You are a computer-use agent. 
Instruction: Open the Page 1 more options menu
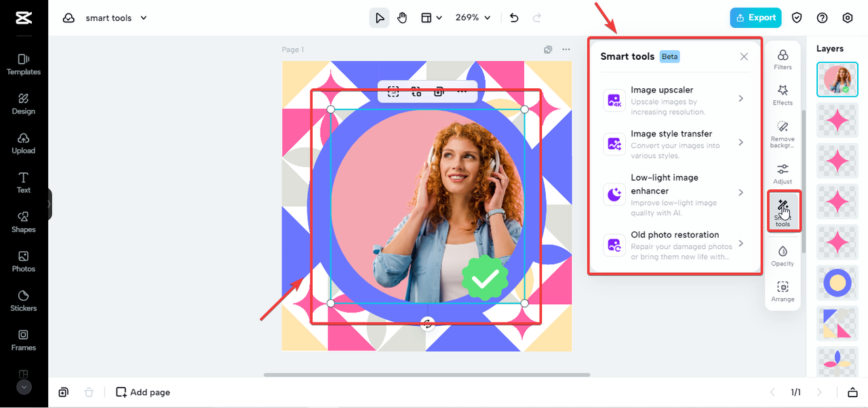[x=566, y=50]
